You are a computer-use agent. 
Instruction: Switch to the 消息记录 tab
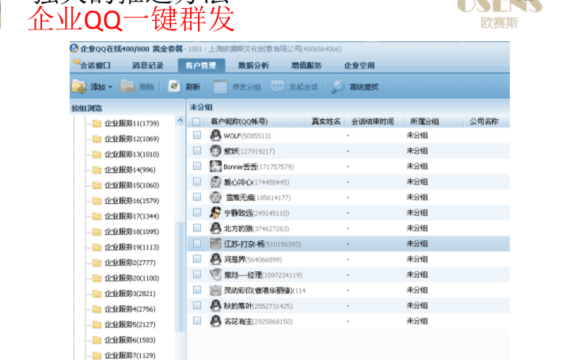148,65
